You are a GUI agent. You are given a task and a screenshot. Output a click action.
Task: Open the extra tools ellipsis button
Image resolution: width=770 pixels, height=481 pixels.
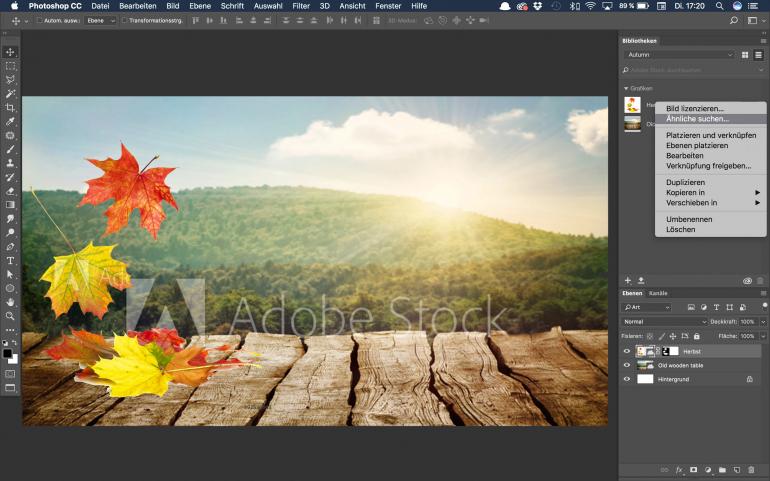pyautogui.click(x=10, y=330)
